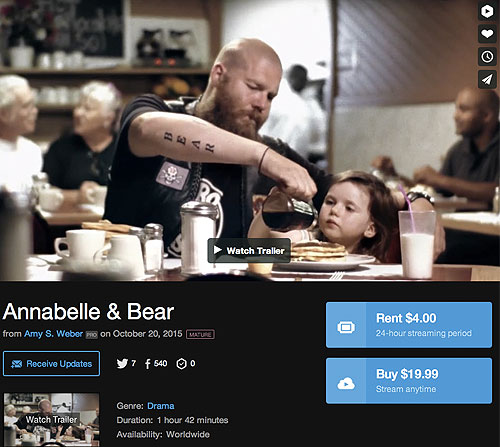
Task: Subscribe via Receive Updates button
Action: [x=51, y=363]
